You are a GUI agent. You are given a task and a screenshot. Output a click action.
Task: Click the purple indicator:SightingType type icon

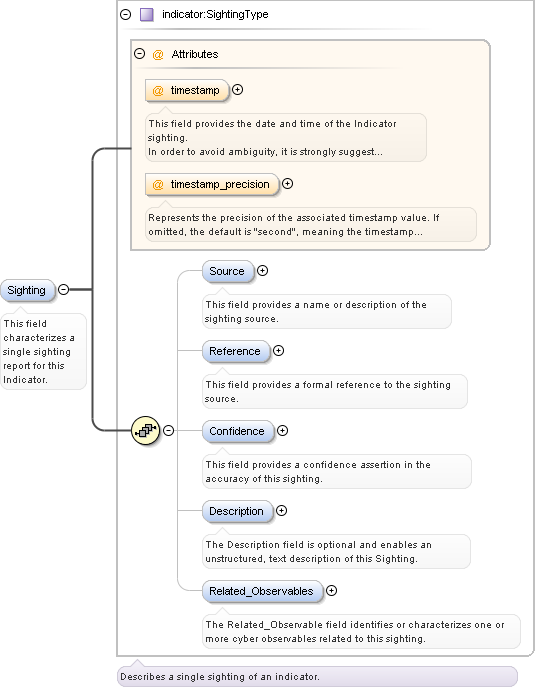click(x=147, y=15)
